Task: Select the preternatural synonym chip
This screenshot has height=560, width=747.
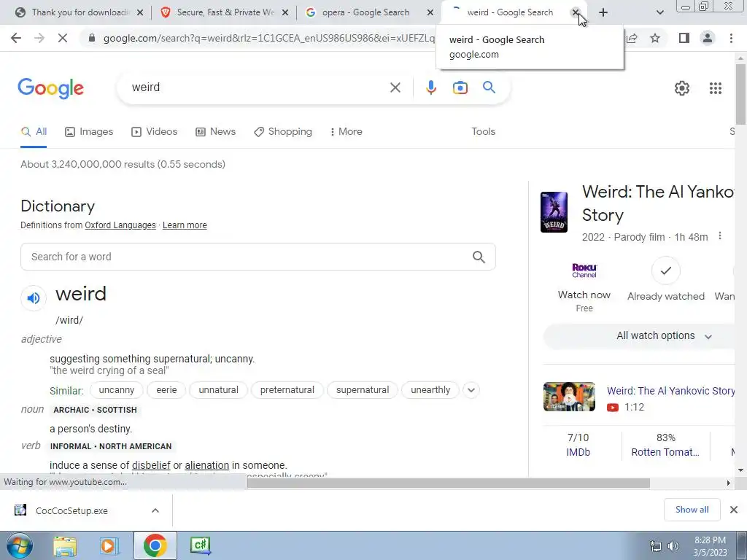Action: point(287,390)
